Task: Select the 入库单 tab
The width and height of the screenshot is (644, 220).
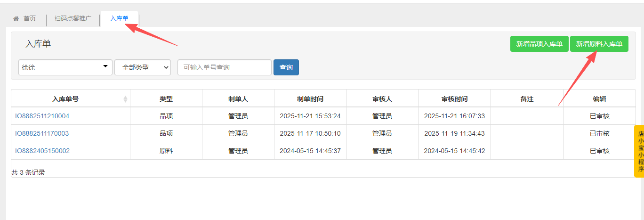Action: (119, 18)
